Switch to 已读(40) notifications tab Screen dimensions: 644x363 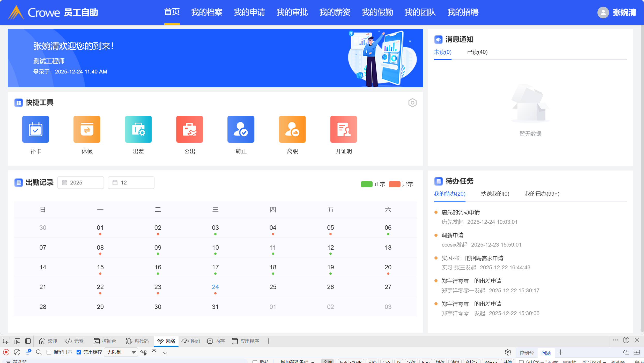pos(477,52)
